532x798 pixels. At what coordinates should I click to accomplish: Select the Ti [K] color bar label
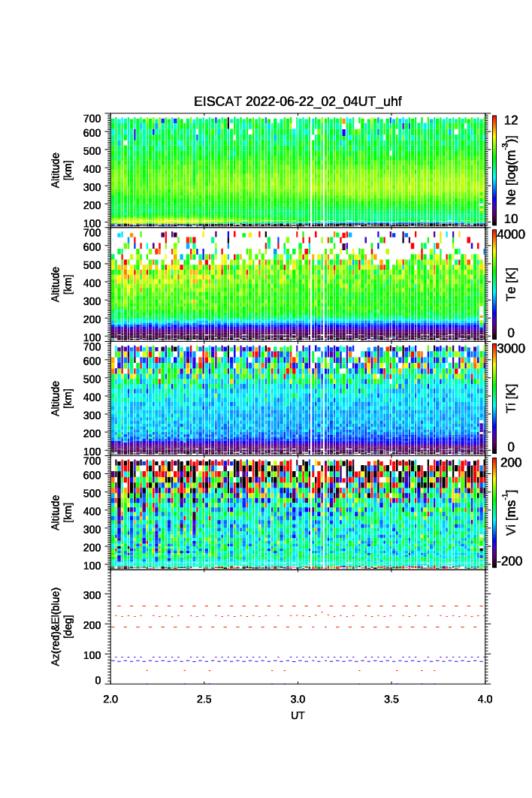tap(512, 397)
